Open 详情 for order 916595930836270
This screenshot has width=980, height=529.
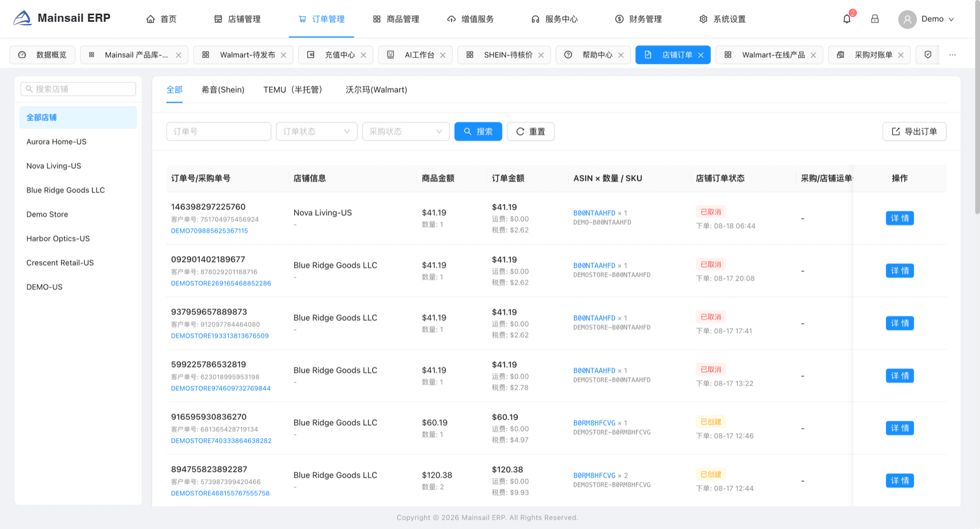[899, 428]
